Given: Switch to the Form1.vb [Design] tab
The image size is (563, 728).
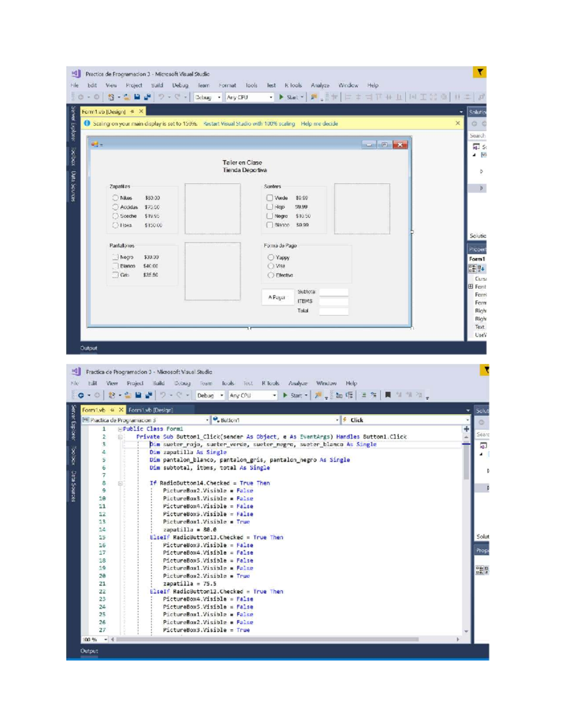Looking at the screenshot, I should (150, 409).
